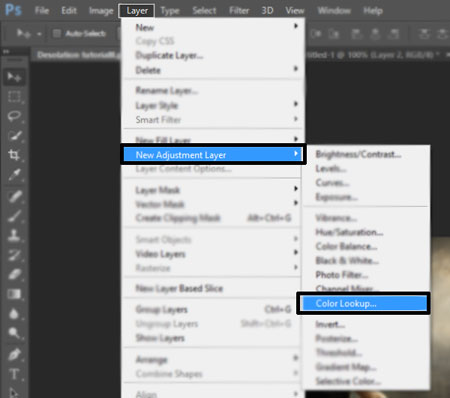Select the Horizontal Type tool
This screenshot has height=398, width=450.
pyautogui.click(x=14, y=374)
